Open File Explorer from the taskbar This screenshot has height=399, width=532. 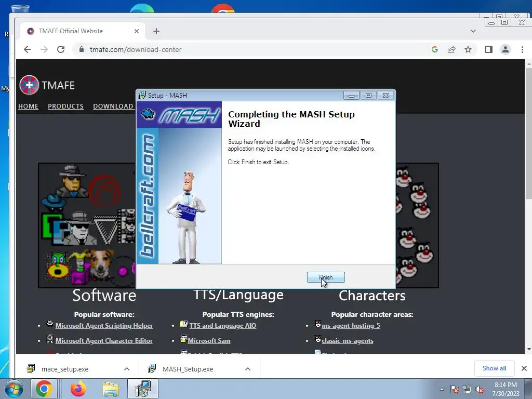click(x=111, y=389)
